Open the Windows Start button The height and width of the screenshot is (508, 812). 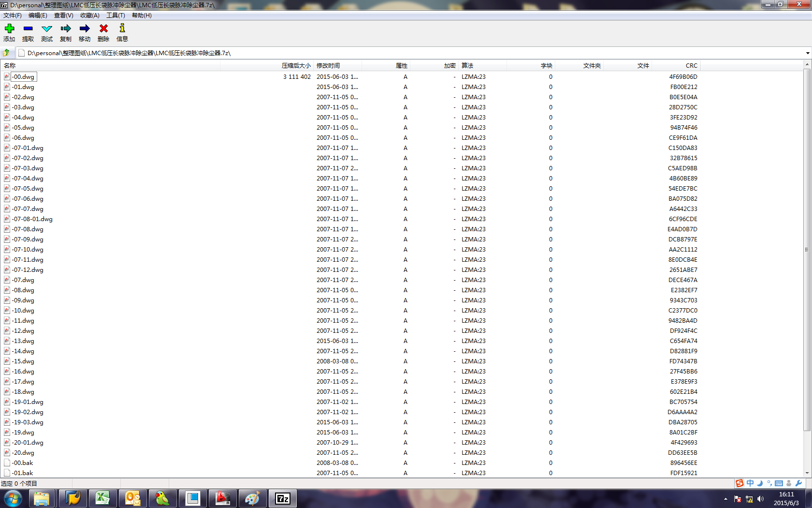click(13, 498)
